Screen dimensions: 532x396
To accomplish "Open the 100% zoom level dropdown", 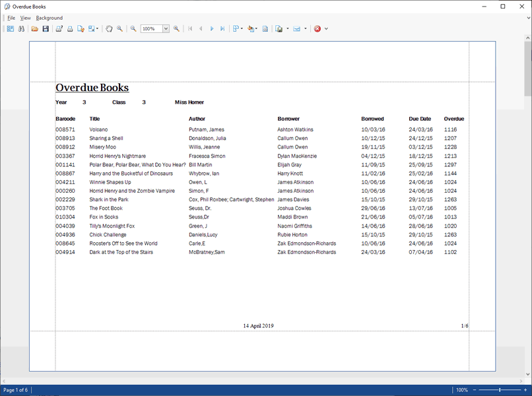I will coord(166,29).
